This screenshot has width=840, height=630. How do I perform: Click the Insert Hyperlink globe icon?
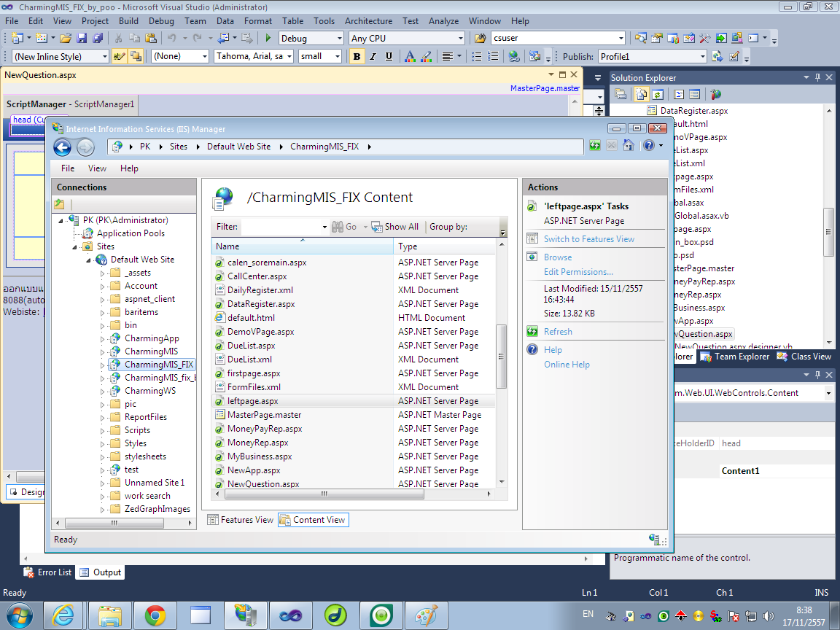514,56
